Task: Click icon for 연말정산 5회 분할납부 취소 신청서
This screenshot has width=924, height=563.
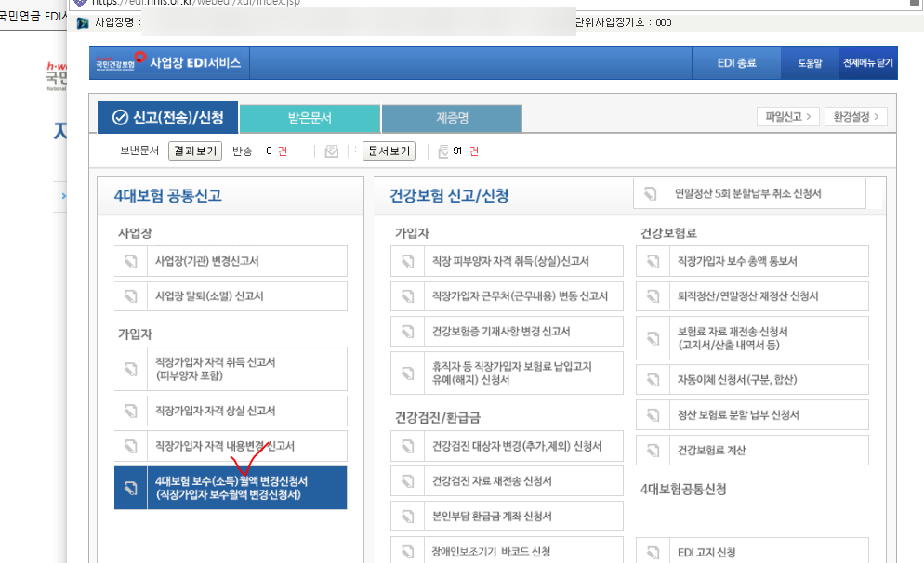Action: pos(651,194)
